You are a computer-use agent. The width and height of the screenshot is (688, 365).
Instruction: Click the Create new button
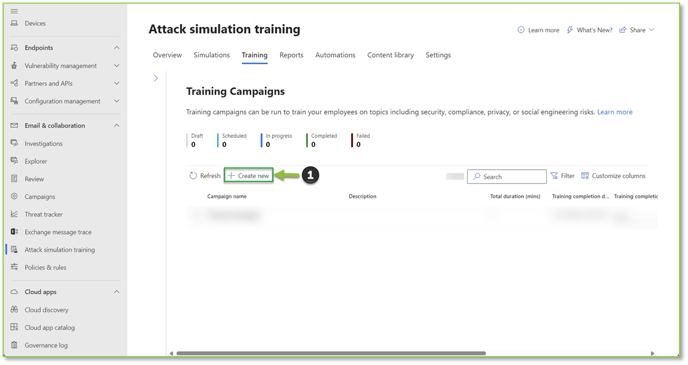249,175
